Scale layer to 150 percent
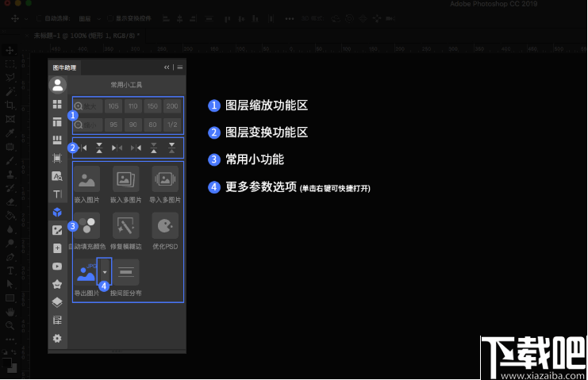The image size is (588, 380). click(152, 106)
